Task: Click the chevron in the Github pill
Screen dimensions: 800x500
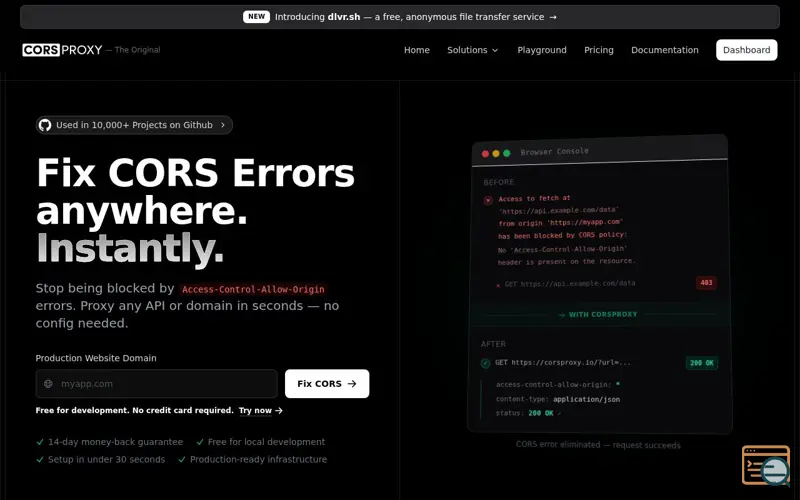Action: pyautogui.click(x=222, y=125)
